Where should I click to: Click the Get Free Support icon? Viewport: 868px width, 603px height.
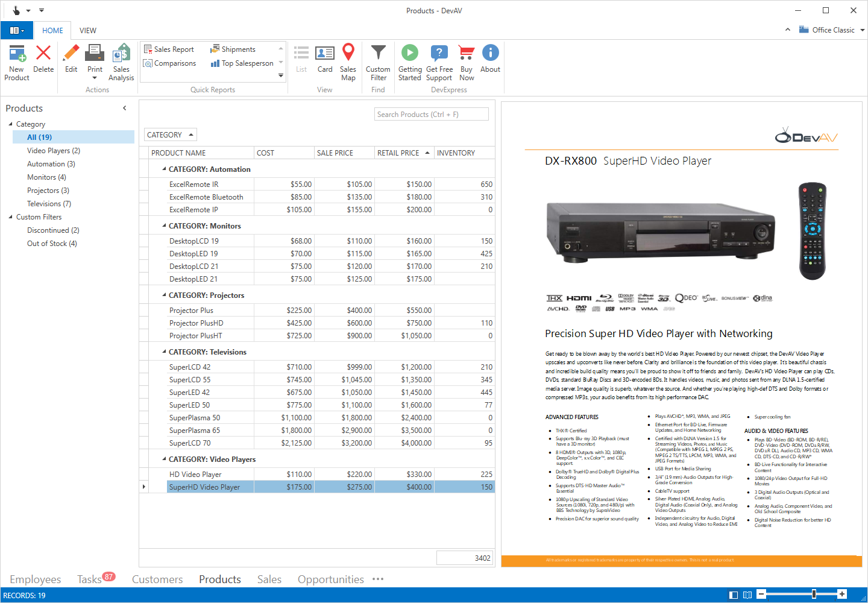(x=439, y=60)
